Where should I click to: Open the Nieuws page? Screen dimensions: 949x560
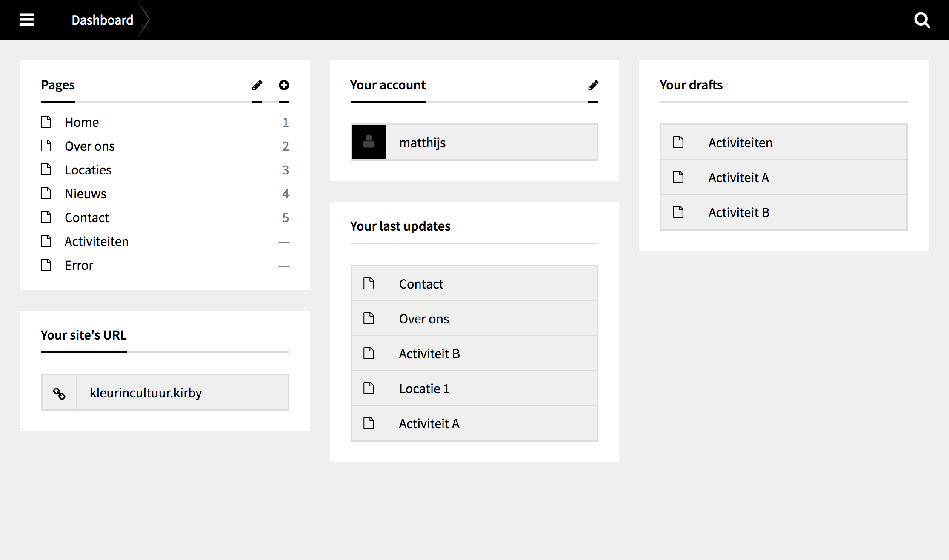pyautogui.click(x=86, y=194)
